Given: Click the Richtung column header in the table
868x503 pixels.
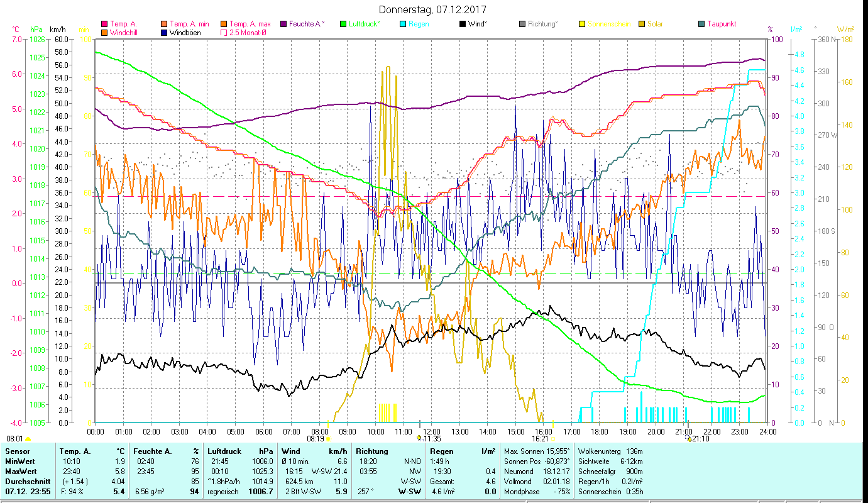Looking at the screenshot, I should click(372, 451).
